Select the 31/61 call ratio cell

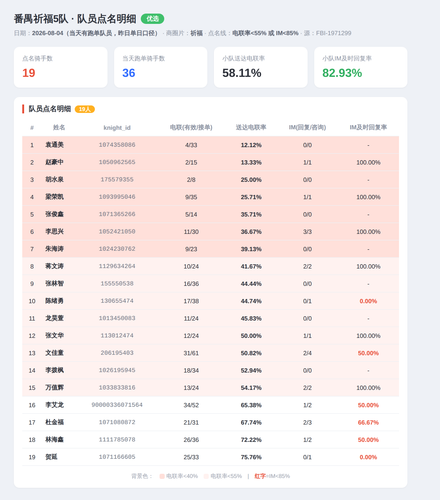point(191,353)
